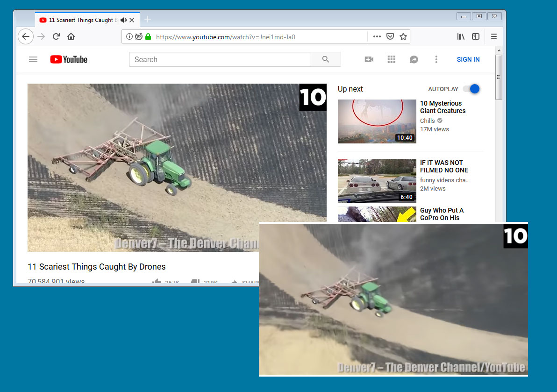
Task: Click the forward navigation arrow
Action: (x=41, y=36)
